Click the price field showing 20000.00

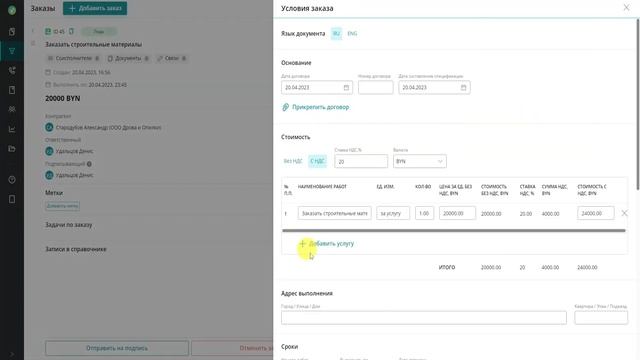click(457, 213)
